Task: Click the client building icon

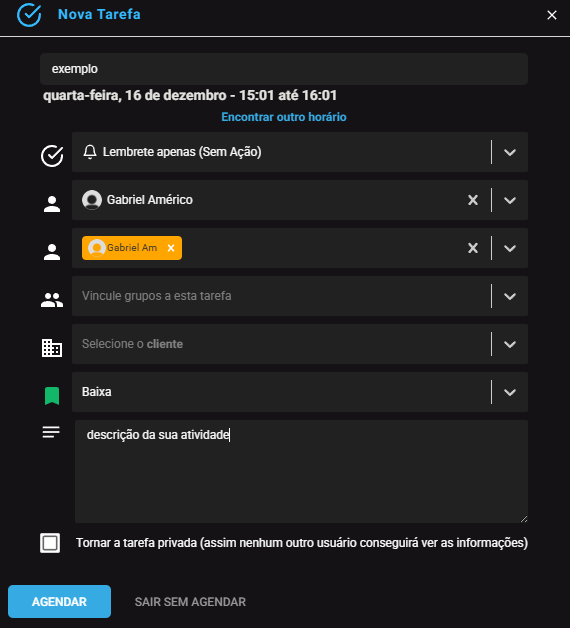Action: 52,348
